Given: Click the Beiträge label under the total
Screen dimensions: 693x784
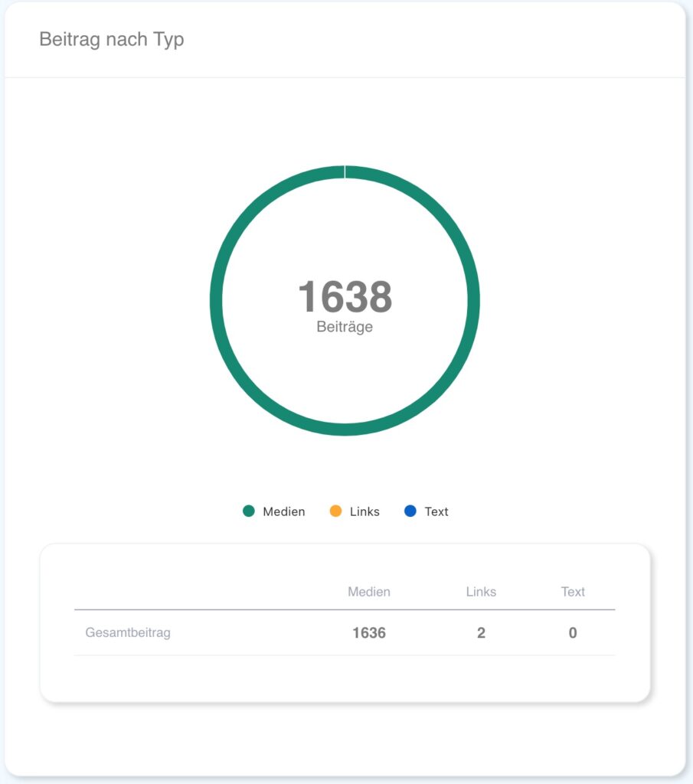Looking at the screenshot, I should 345,327.
